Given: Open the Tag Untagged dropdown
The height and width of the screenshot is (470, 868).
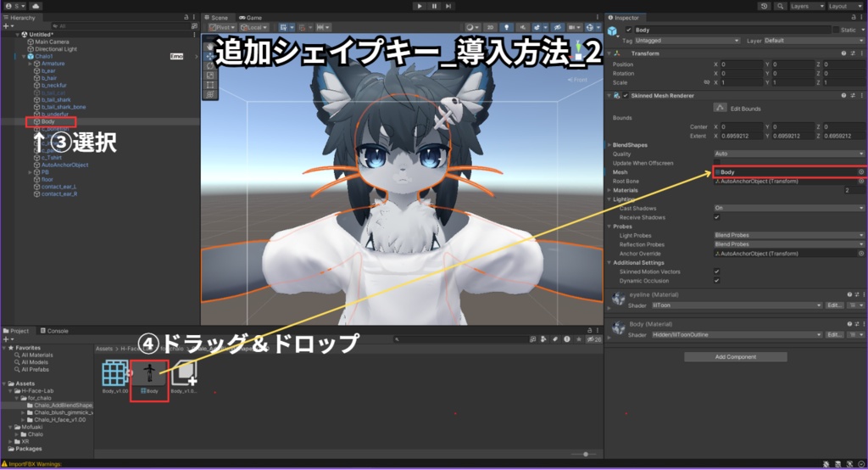Looking at the screenshot, I should (687, 41).
